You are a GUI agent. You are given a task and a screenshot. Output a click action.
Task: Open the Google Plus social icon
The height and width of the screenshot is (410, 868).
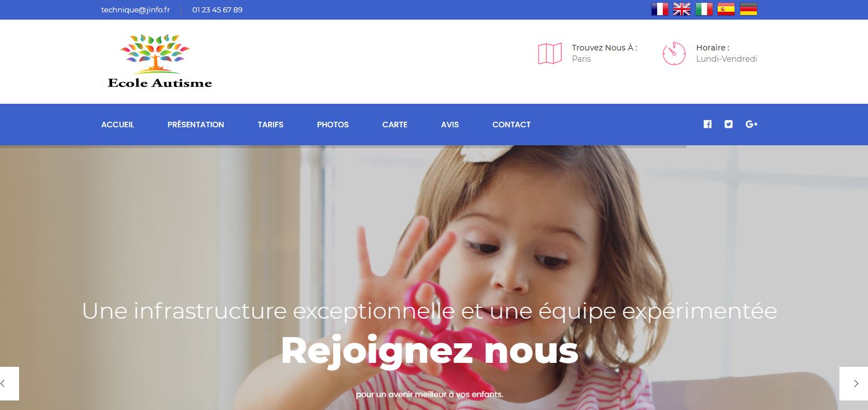751,125
